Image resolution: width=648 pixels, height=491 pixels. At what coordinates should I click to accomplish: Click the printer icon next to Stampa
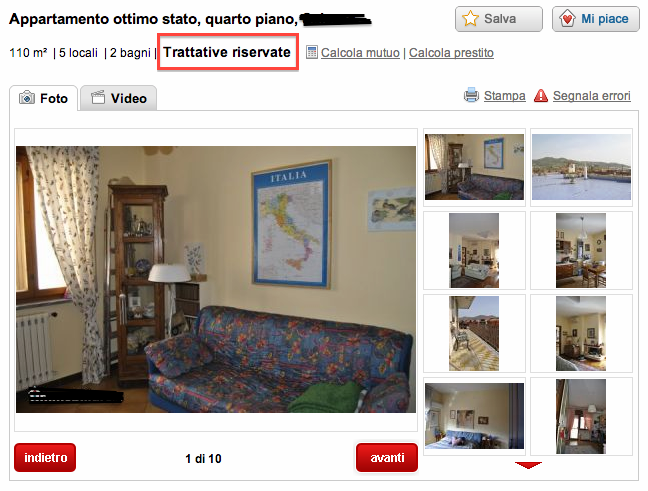click(x=471, y=95)
